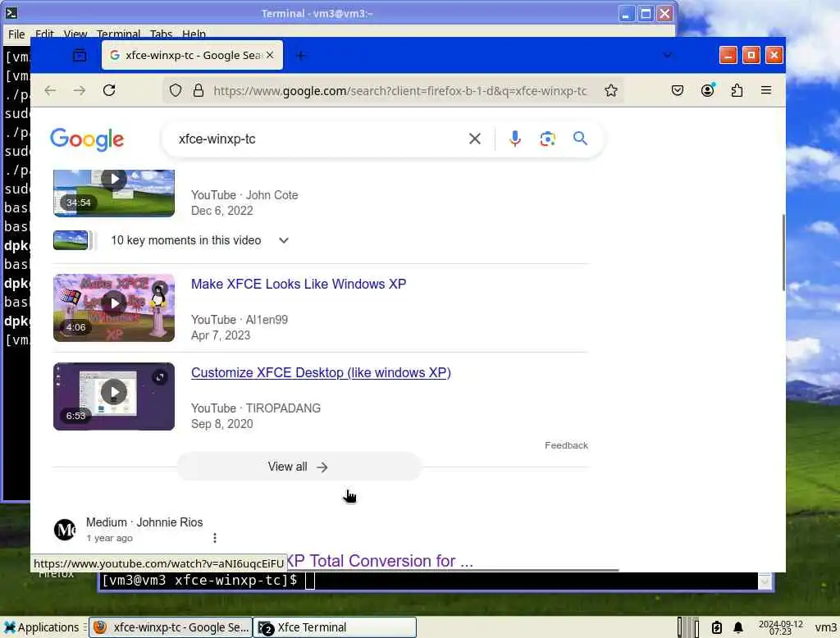
Task: Open the Medium result options menu
Action: point(215,538)
